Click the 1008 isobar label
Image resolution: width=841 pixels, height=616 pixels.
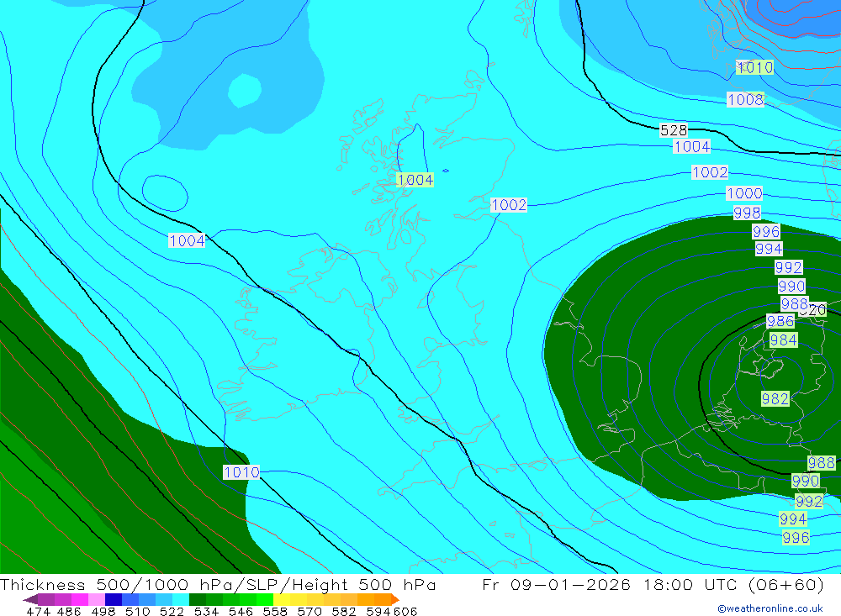click(x=745, y=99)
